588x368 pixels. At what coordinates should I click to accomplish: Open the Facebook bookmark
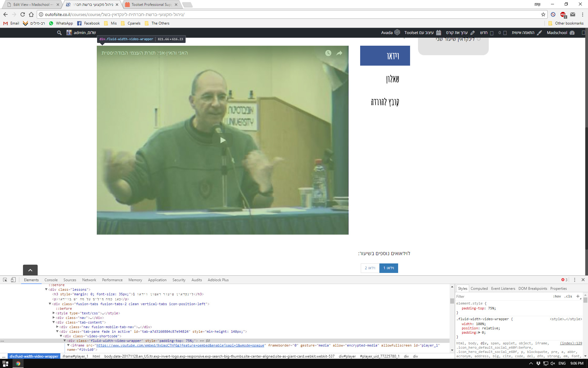89,23
